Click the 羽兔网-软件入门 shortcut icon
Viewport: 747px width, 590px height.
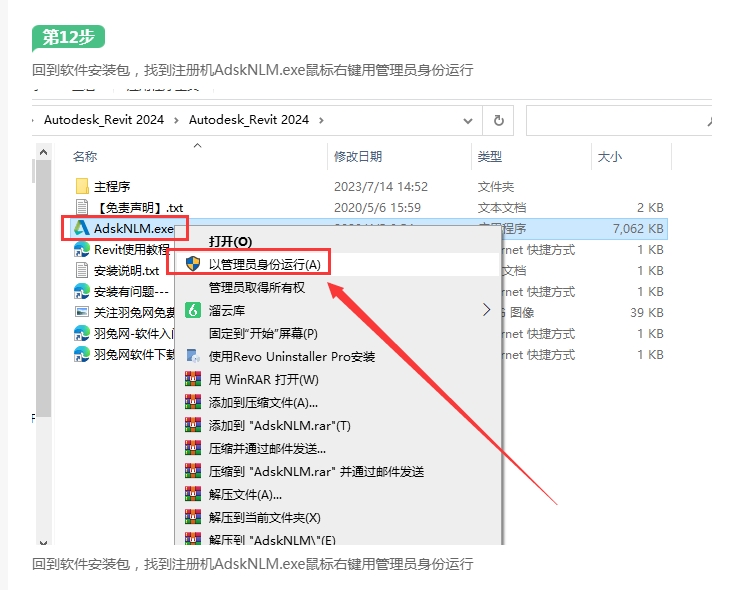click(81, 333)
